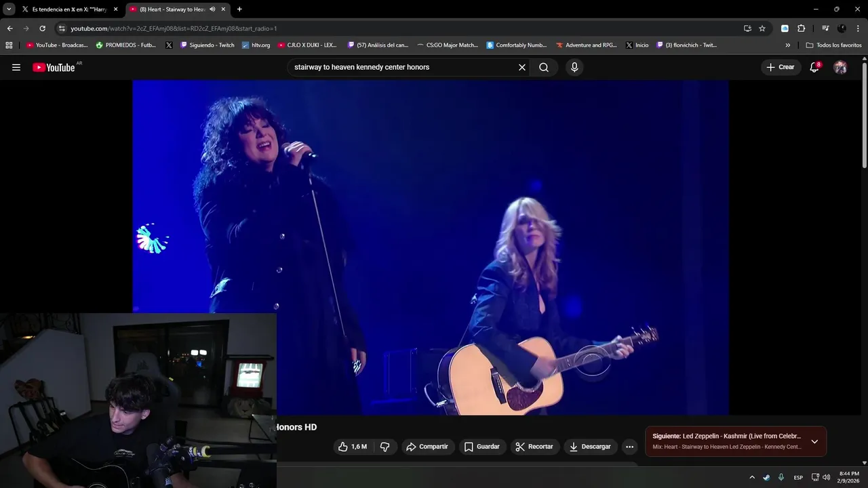868x488 pixels.
Task: Open the three-dot more actions menu
Action: coord(629,447)
